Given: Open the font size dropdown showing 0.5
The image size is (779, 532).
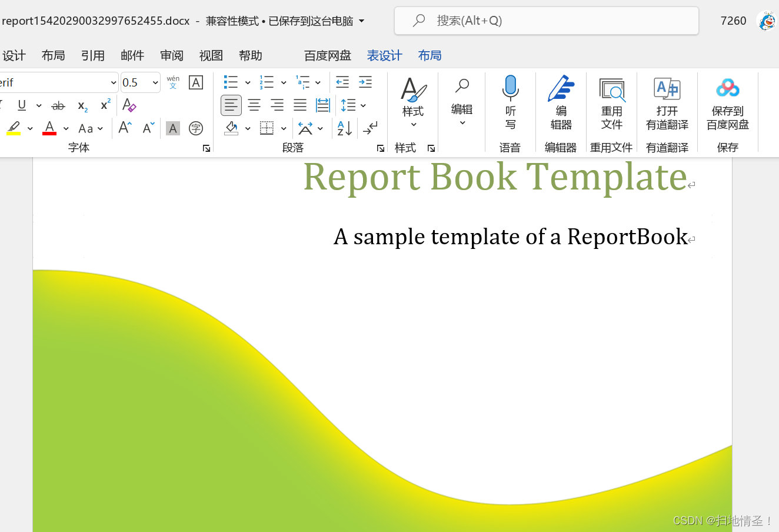Looking at the screenshot, I should (155, 82).
